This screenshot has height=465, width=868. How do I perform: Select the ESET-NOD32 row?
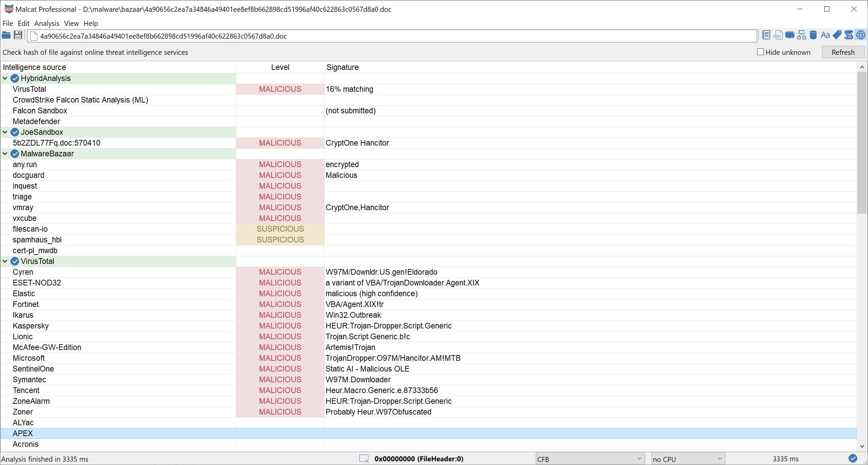(x=428, y=283)
